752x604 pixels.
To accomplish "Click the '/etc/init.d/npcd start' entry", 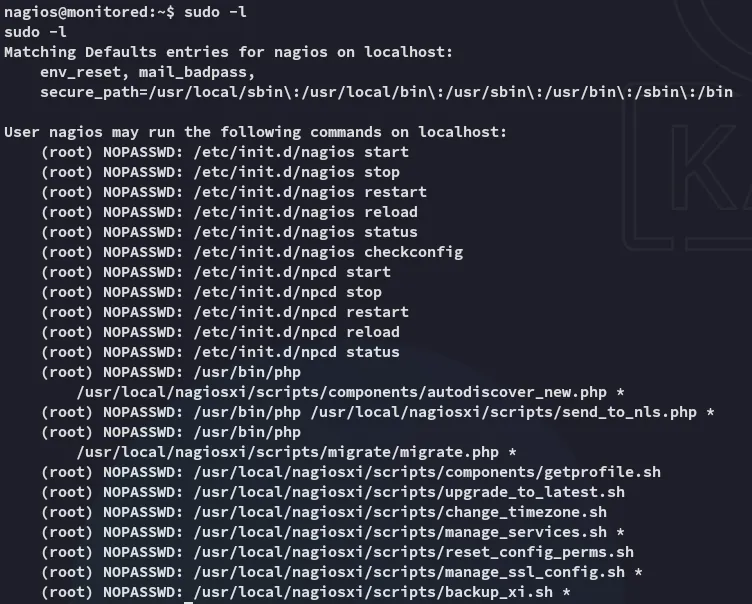I will click(x=292, y=272).
